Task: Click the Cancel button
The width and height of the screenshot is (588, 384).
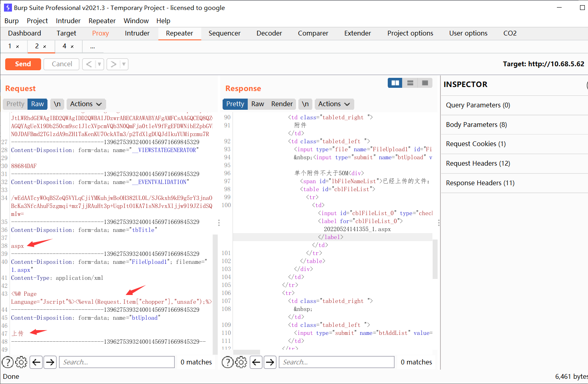Action: click(x=62, y=64)
